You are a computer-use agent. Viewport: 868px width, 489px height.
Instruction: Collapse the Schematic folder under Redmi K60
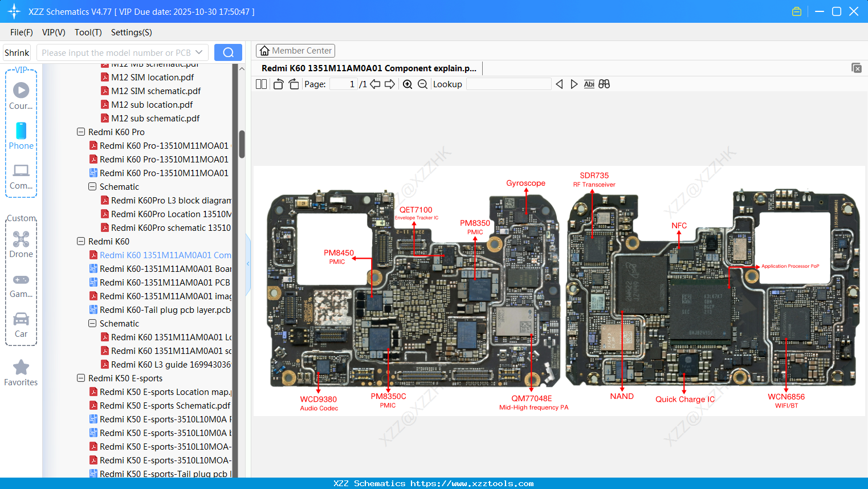pyautogui.click(x=92, y=323)
